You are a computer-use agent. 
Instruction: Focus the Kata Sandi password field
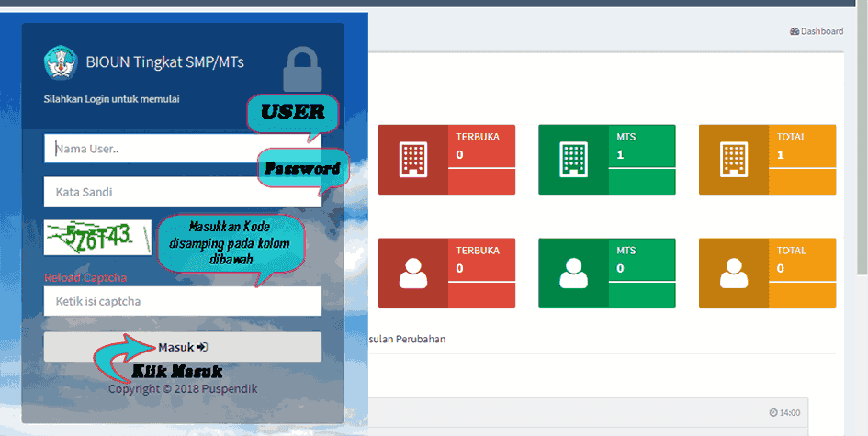click(x=183, y=192)
